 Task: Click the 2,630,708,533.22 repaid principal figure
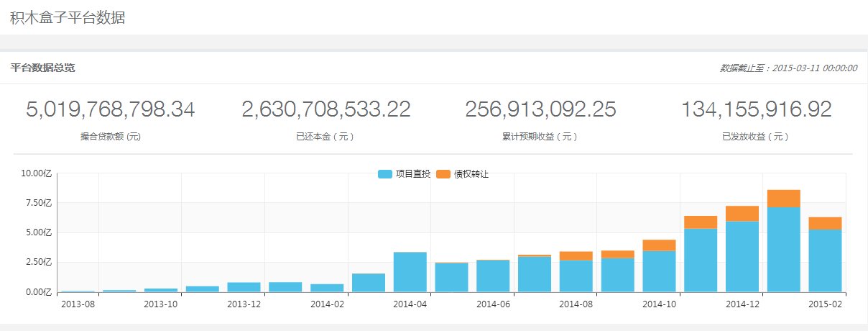(326, 109)
